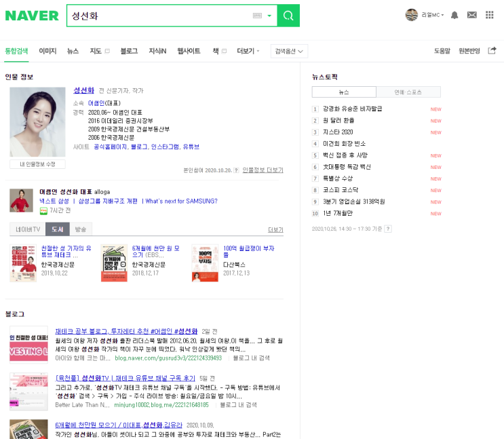Open the 검색옵션 dropdown

[289, 51]
